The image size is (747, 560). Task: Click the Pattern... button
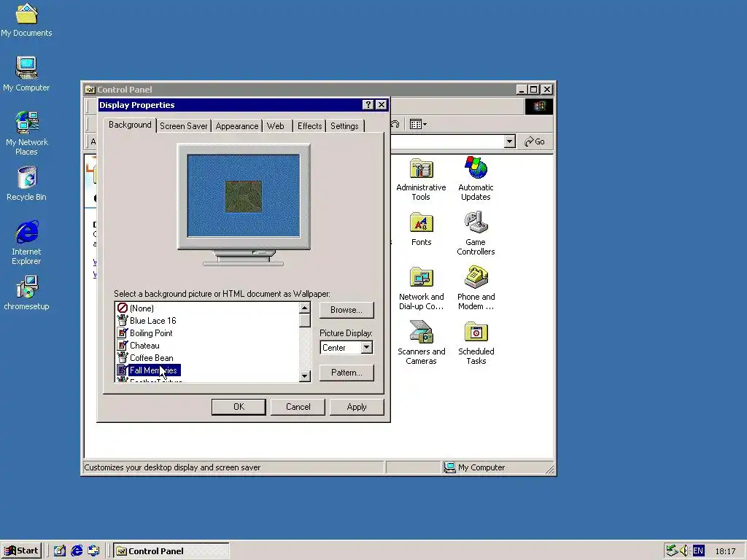tap(347, 373)
